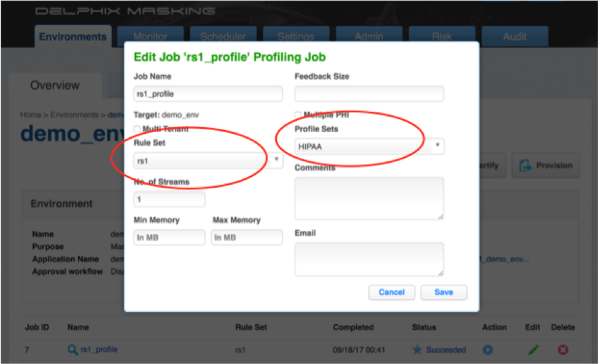Switch to the Environments tab
This screenshot has width=598, height=364.
[x=72, y=37]
